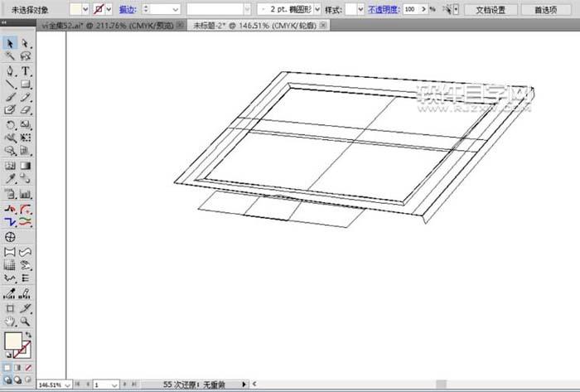This screenshot has width=580, height=392.
Task: Select the Rotate tool
Action: tap(10, 124)
